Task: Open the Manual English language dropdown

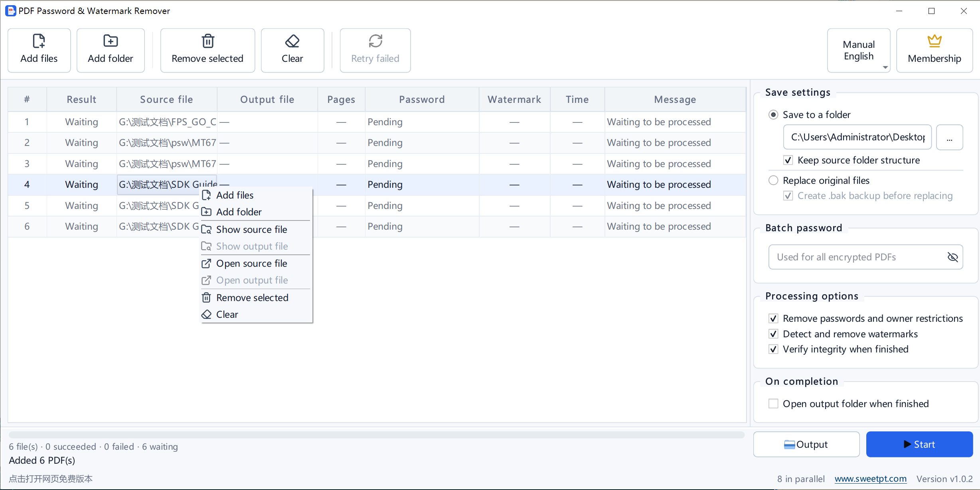Action: pos(859,50)
